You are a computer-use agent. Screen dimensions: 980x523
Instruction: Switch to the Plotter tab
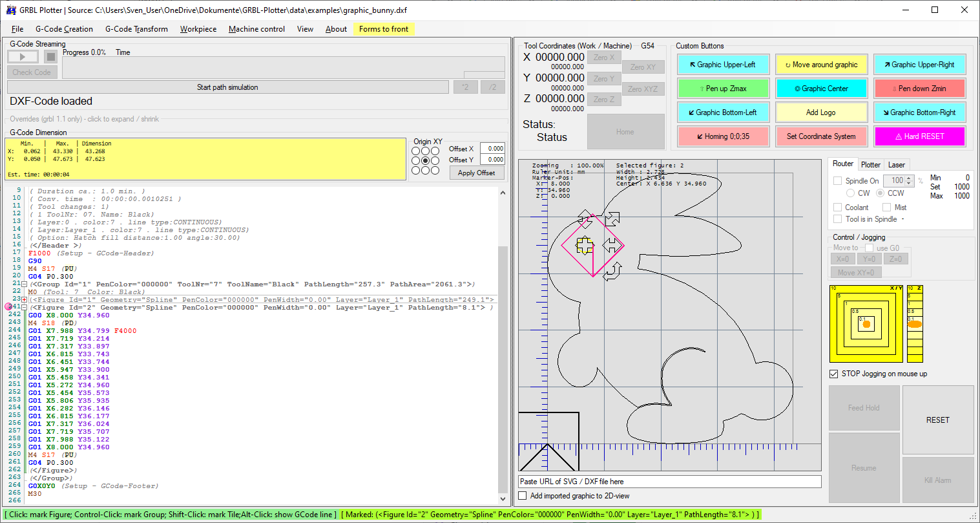[870, 165]
